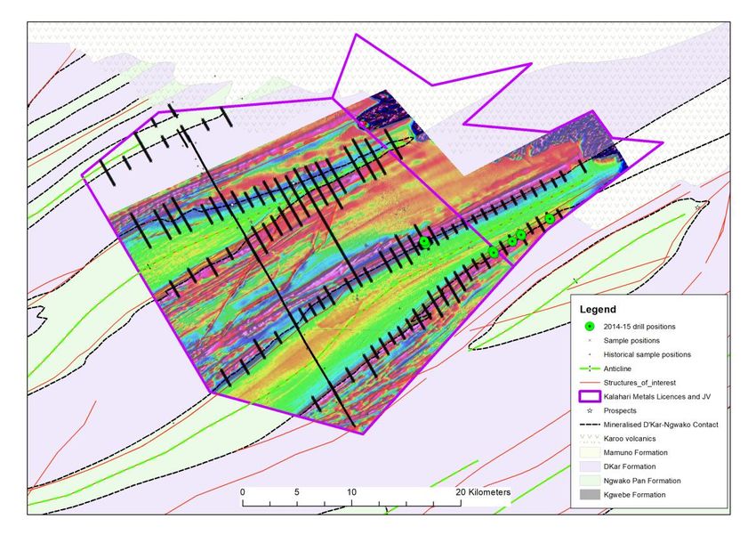Click the Anticline green line legend symbol
756x535 pixels.
click(589, 369)
